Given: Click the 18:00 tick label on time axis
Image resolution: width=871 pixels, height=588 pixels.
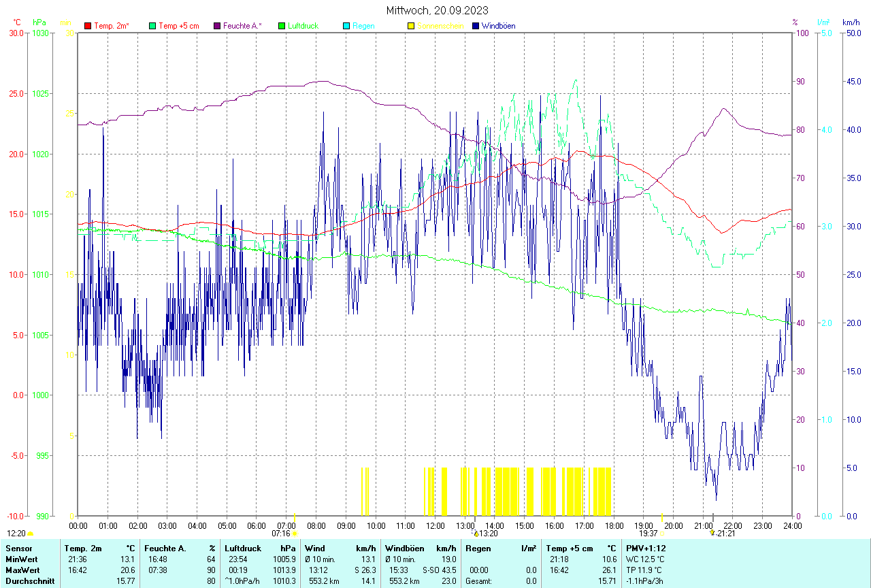Looking at the screenshot, I should pyautogui.click(x=614, y=525).
